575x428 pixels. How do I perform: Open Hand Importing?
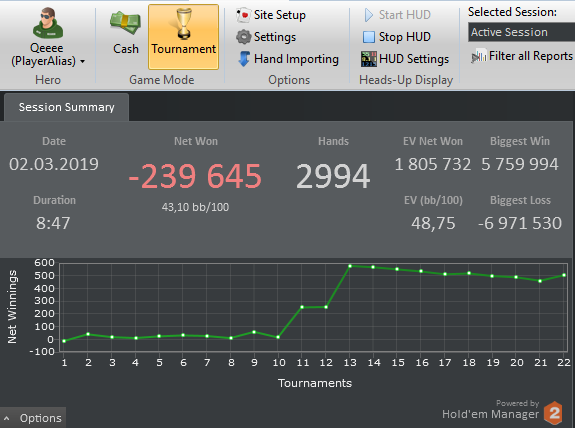click(x=288, y=59)
